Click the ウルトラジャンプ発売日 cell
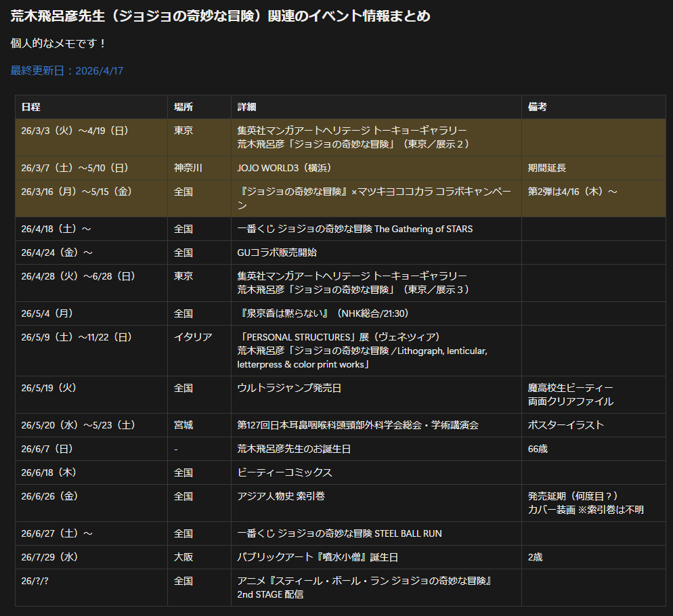Viewport: 673px width, 616px height. point(376,395)
